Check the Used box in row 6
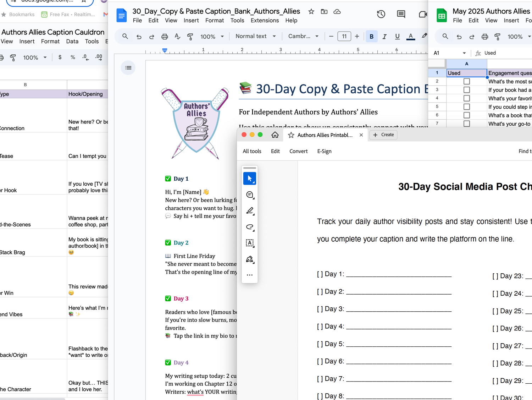 point(467,115)
